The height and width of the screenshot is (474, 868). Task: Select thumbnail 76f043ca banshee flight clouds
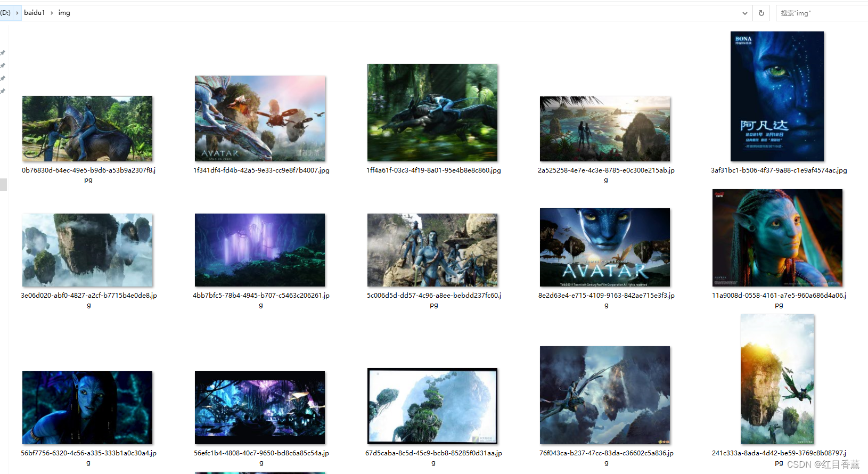click(605, 395)
